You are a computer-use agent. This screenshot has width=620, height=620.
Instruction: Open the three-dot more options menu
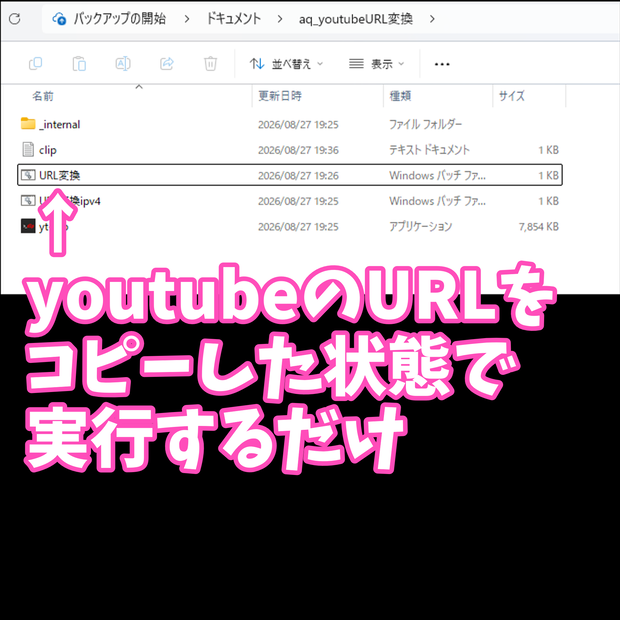click(x=442, y=64)
